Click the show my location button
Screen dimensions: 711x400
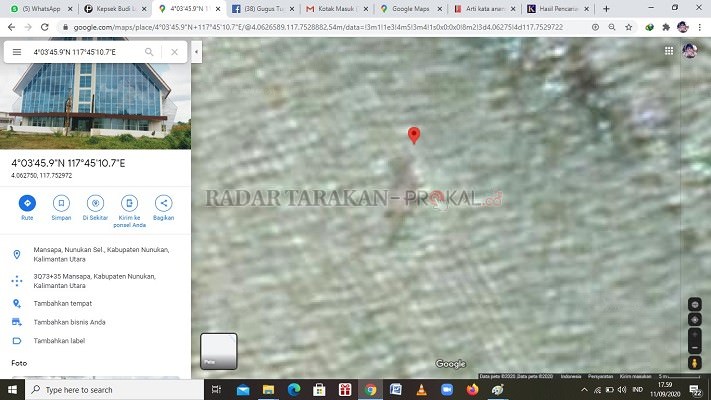click(695, 320)
